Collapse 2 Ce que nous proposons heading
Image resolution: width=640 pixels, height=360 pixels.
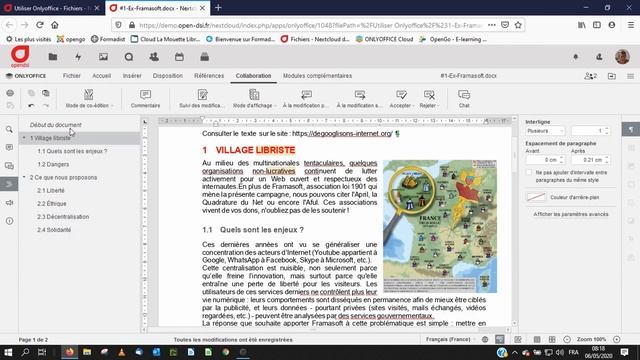(x=24, y=177)
